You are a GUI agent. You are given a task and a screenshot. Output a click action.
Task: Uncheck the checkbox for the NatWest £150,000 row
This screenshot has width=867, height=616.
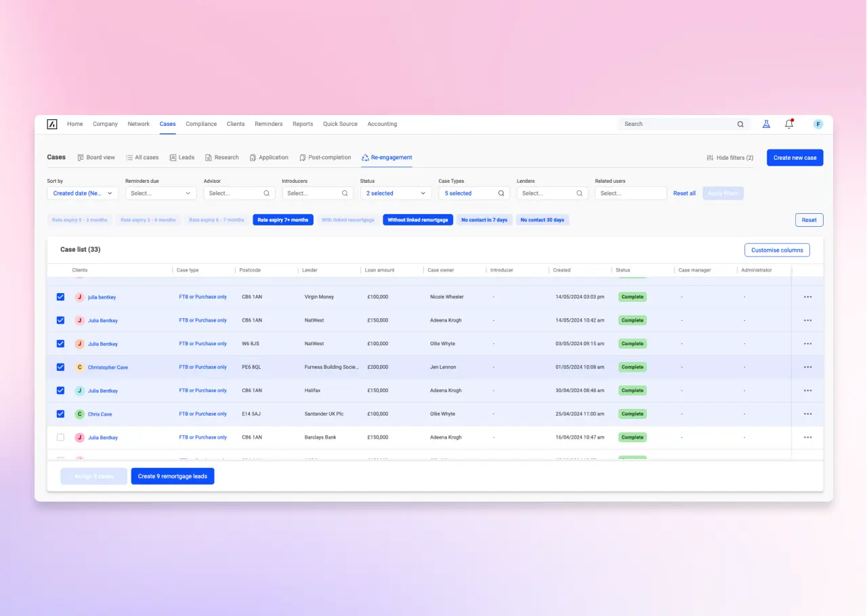pos(60,320)
